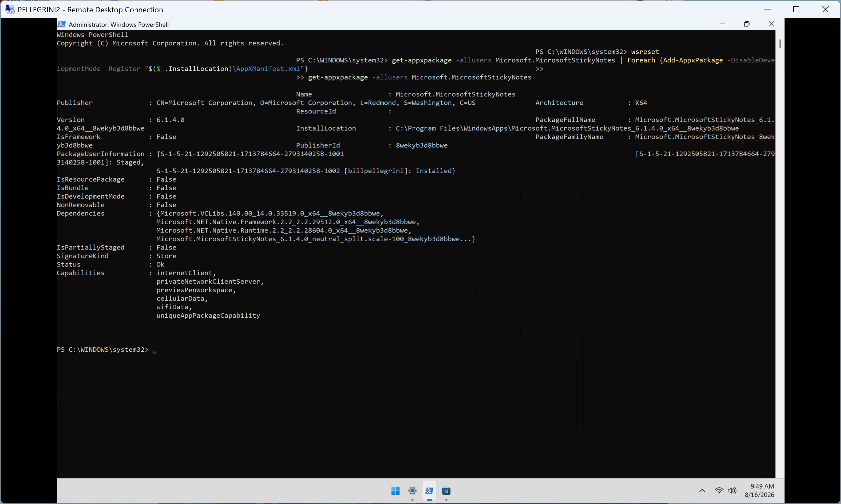The image size is (841, 504).
Task: Click the 'wifiData,' capability line
Action: 174,307
